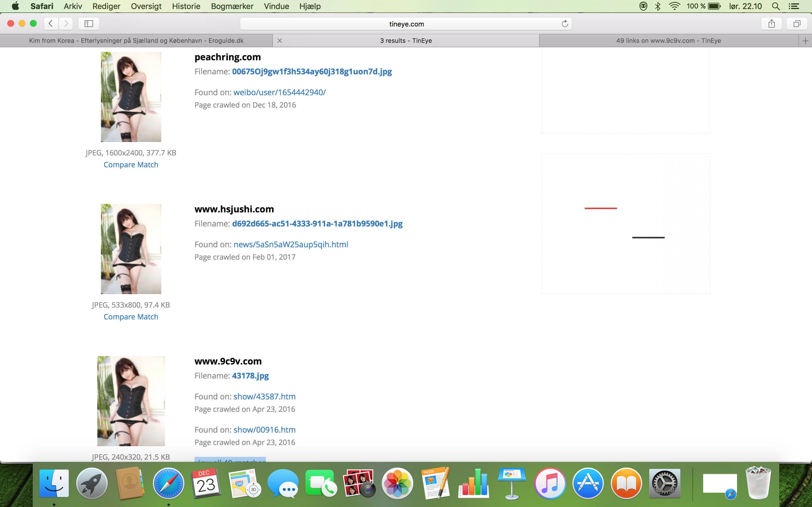Viewport: 812px width, 507px height.
Task: Show the Safari sidebar
Action: (x=89, y=23)
